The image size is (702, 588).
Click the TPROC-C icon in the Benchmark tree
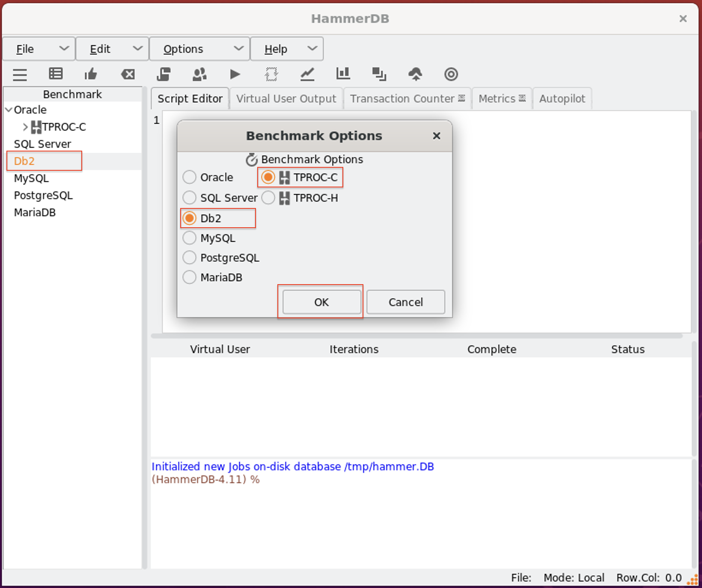tap(36, 127)
